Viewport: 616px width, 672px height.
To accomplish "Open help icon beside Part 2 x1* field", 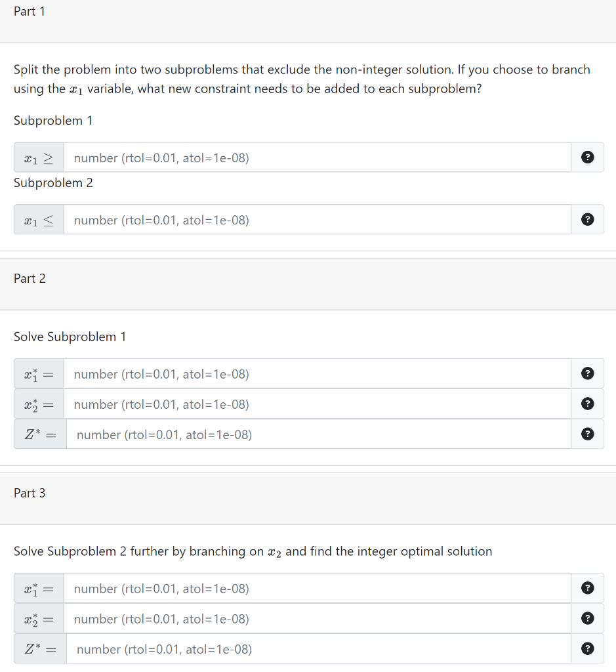I will [x=587, y=373].
